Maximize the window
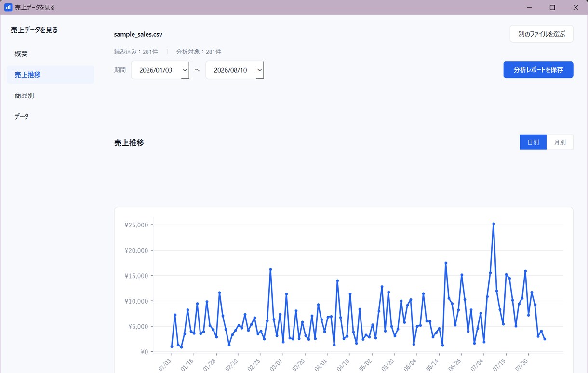Image resolution: width=588 pixels, height=373 pixels. (x=552, y=7)
